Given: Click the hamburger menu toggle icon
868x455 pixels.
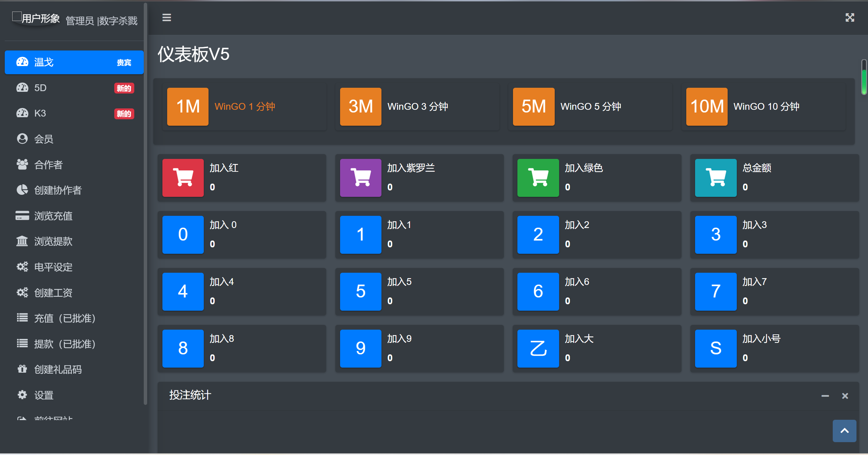Looking at the screenshot, I should tap(166, 17).
